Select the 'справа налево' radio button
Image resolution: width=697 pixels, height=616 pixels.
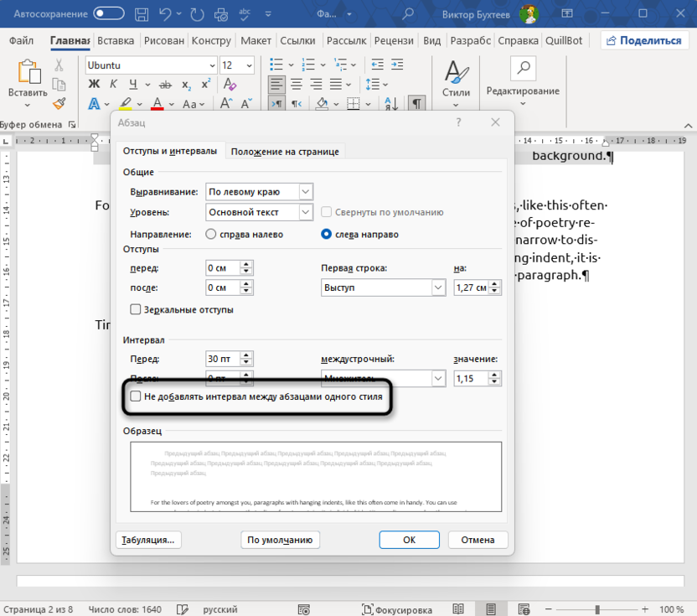pyautogui.click(x=211, y=235)
